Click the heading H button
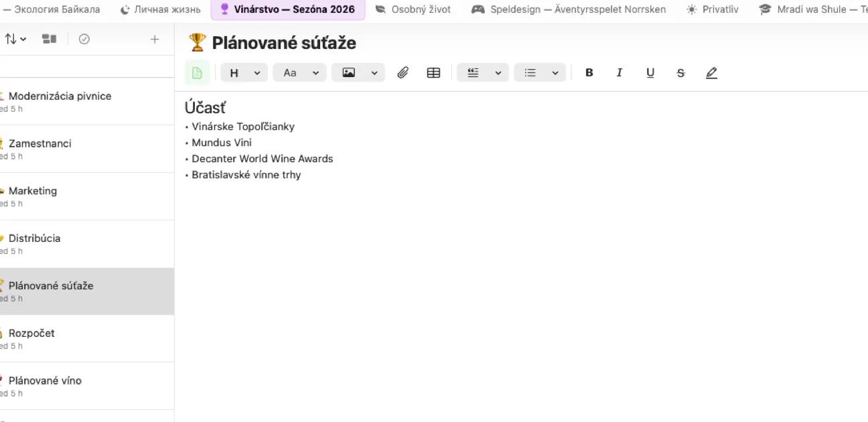This screenshot has width=868, height=422. pyautogui.click(x=234, y=73)
